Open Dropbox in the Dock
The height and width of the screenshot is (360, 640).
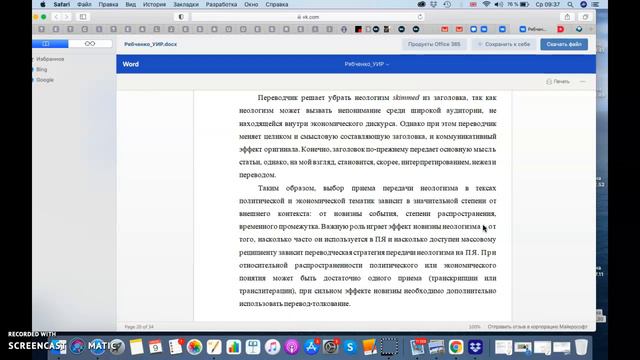(x=475, y=347)
